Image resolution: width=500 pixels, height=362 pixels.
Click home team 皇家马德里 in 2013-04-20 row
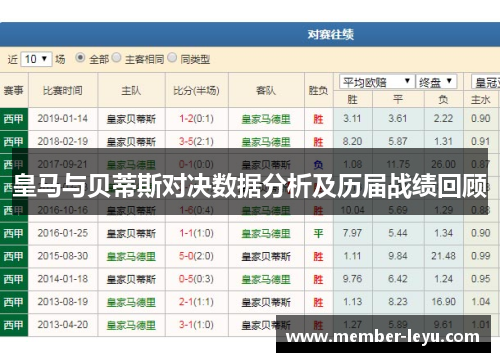tap(131, 325)
